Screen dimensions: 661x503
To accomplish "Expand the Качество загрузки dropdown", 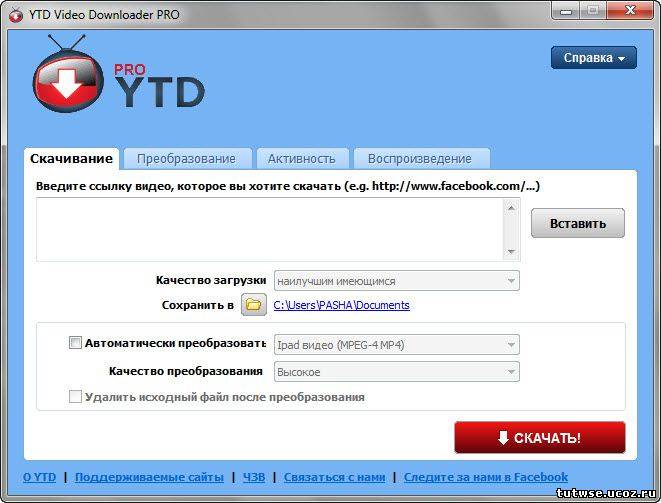I will click(x=396, y=281).
